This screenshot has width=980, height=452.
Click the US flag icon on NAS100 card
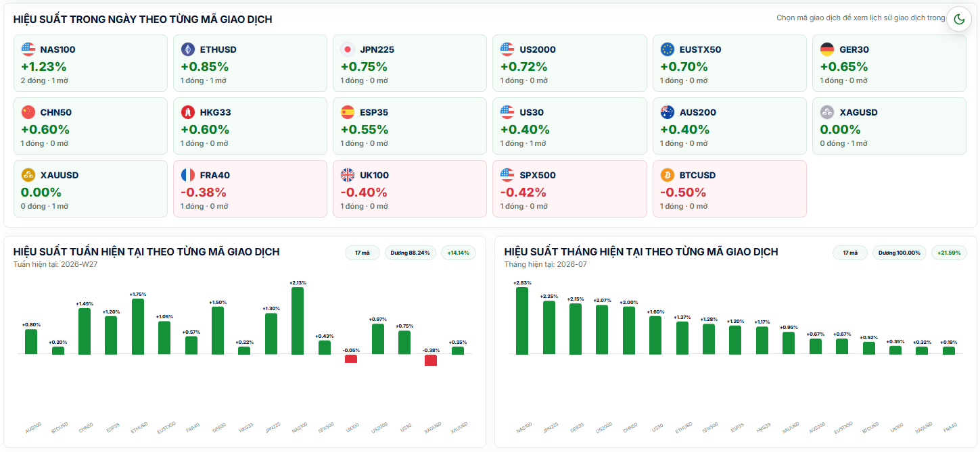[x=28, y=49]
